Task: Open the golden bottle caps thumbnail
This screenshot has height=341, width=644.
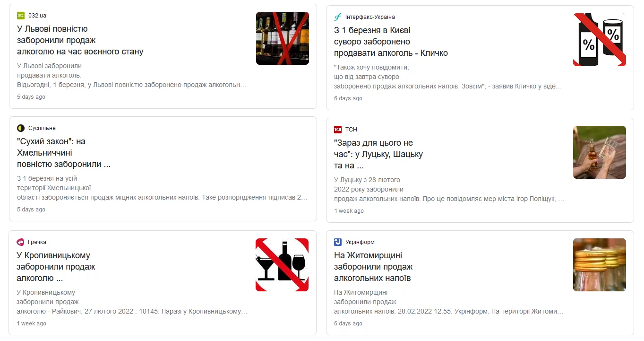Action: pos(600,265)
